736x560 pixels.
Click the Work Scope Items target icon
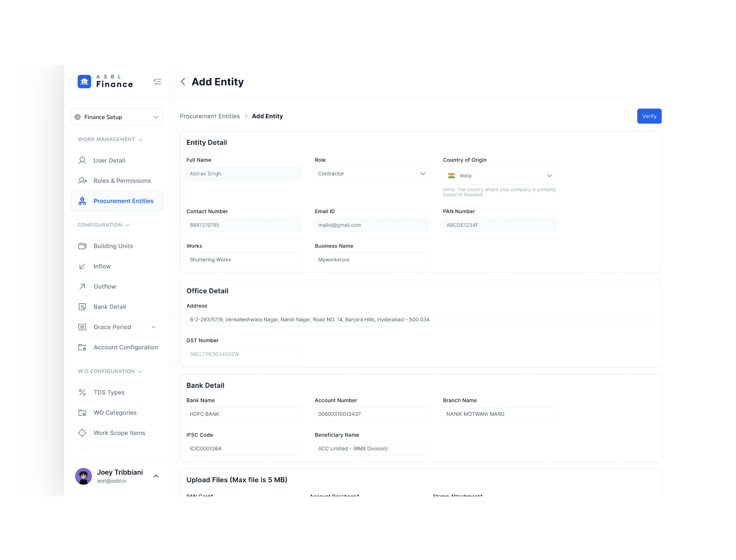tap(82, 433)
